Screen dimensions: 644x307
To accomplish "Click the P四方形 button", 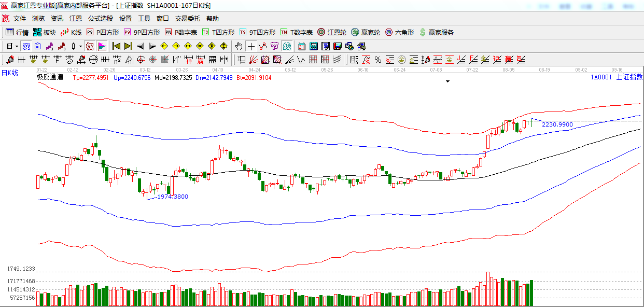I will [x=102, y=32].
